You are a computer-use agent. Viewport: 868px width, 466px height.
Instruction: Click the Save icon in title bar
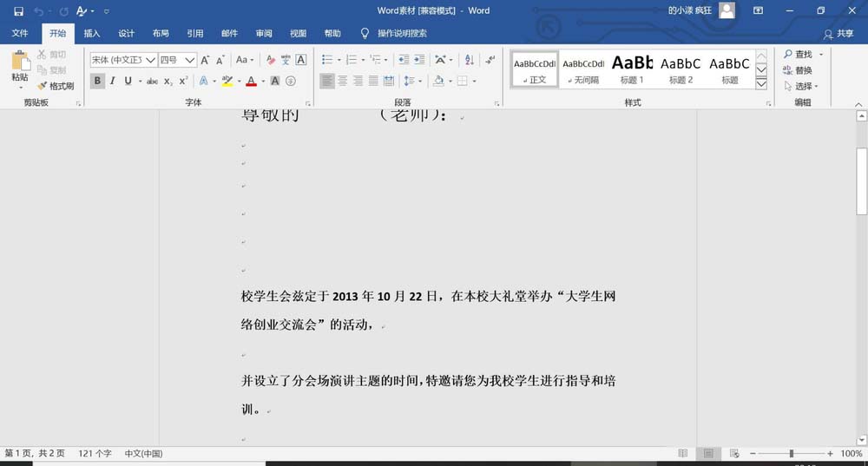click(18, 11)
